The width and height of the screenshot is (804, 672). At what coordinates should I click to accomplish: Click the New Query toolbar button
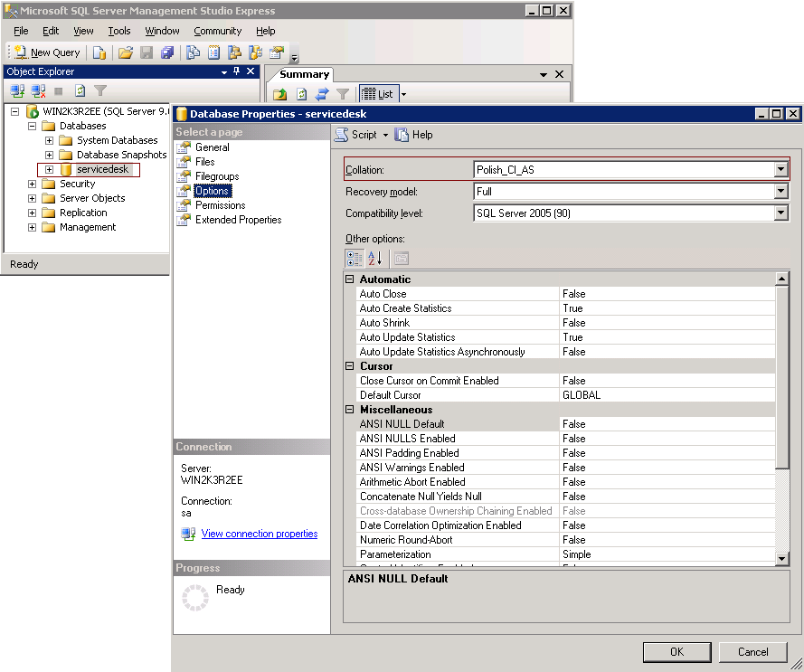(47, 52)
